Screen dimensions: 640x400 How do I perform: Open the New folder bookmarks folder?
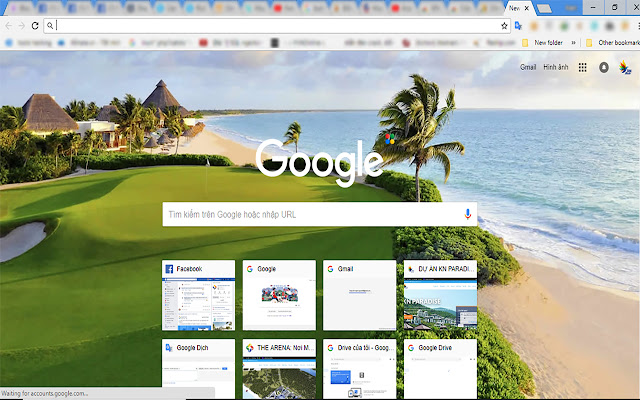coord(543,42)
